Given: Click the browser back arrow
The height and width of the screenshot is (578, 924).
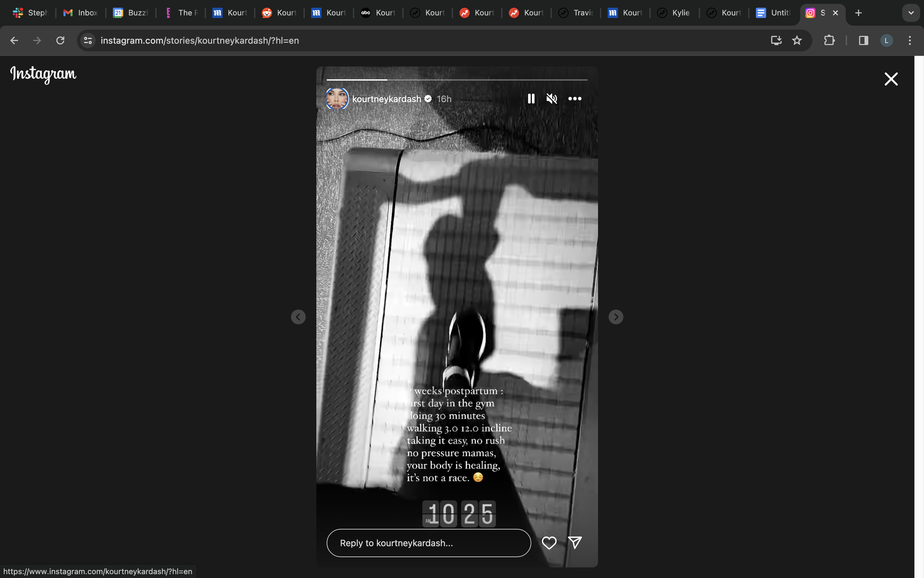Looking at the screenshot, I should (14, 40).
